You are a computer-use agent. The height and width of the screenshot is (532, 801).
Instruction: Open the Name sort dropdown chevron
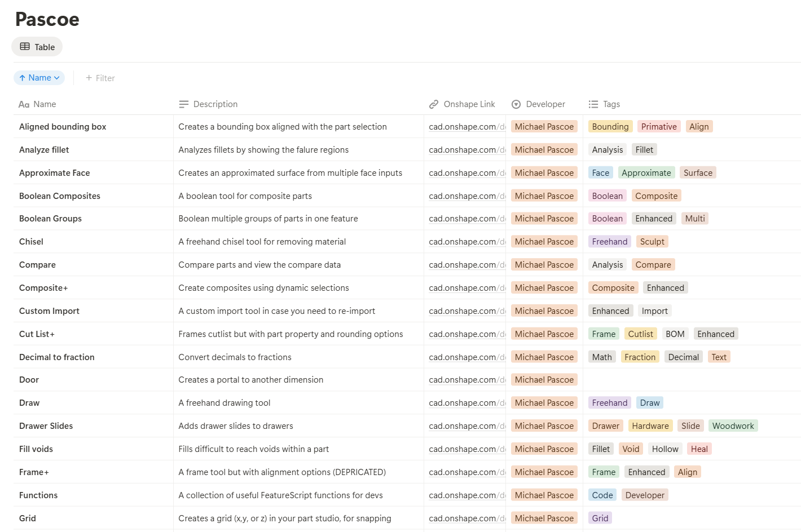(57, 78)
